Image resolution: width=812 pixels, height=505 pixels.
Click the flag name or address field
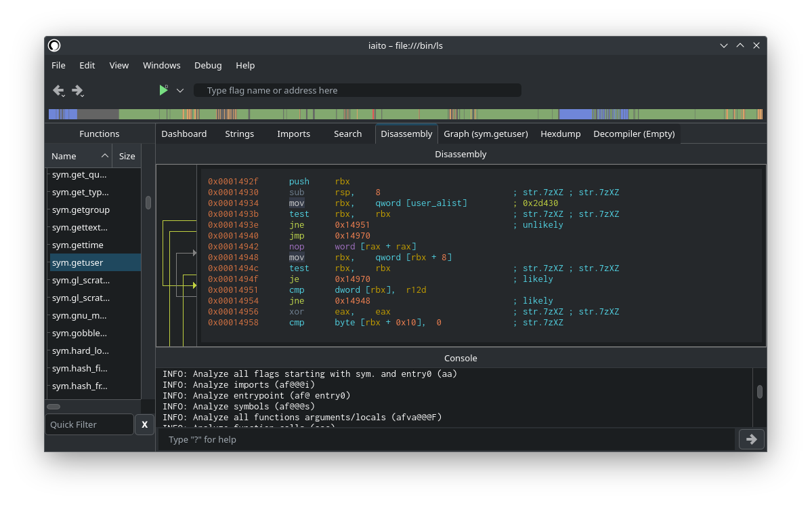click(358, 90)
